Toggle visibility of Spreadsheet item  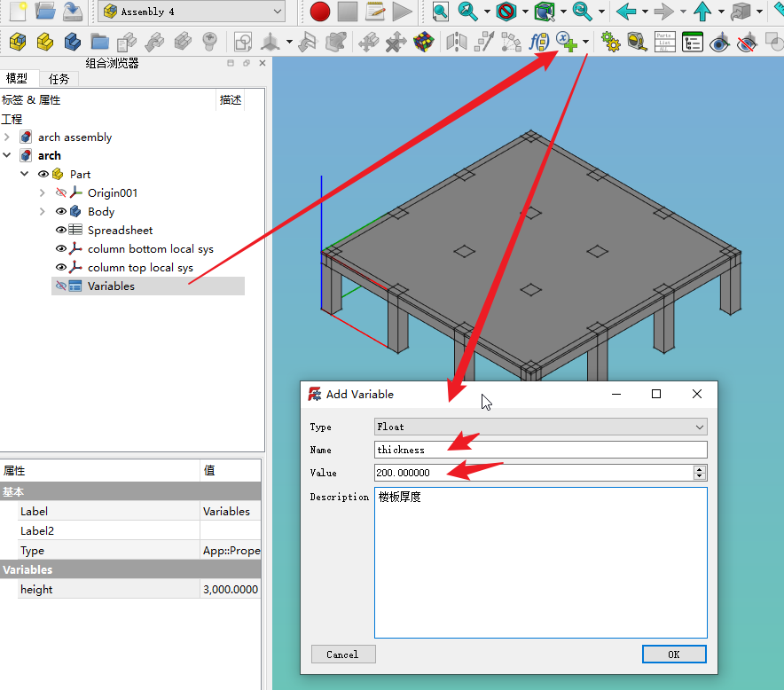[x=61, y=231]
